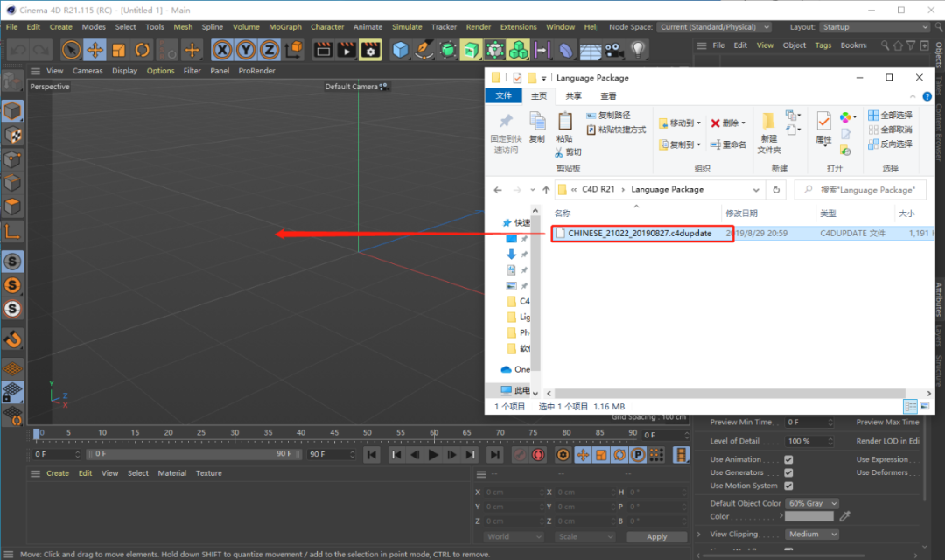Go up one folder in Explorer
The height and width of the screenshot is (560, 945).
click(x=546, y=190)
